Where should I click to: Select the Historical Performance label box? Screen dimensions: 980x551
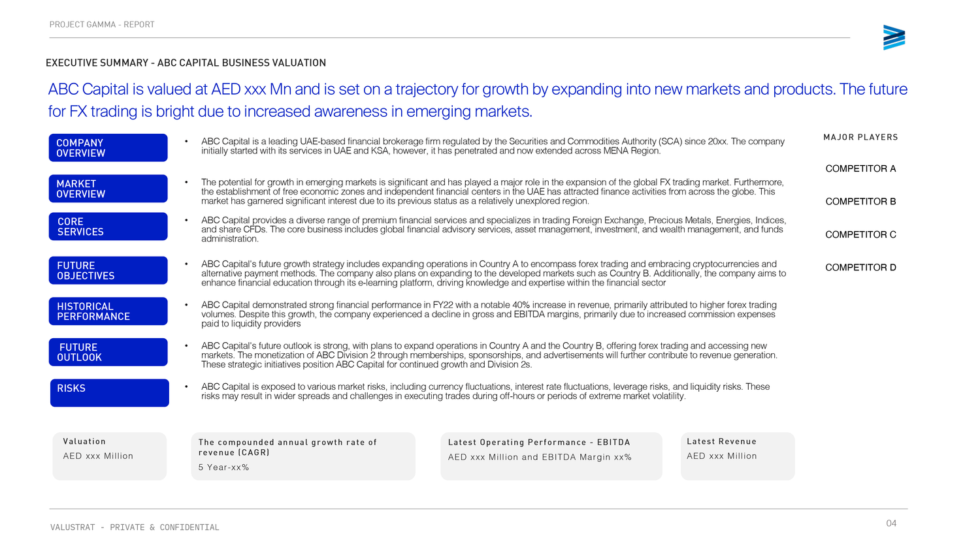[108, 311]
